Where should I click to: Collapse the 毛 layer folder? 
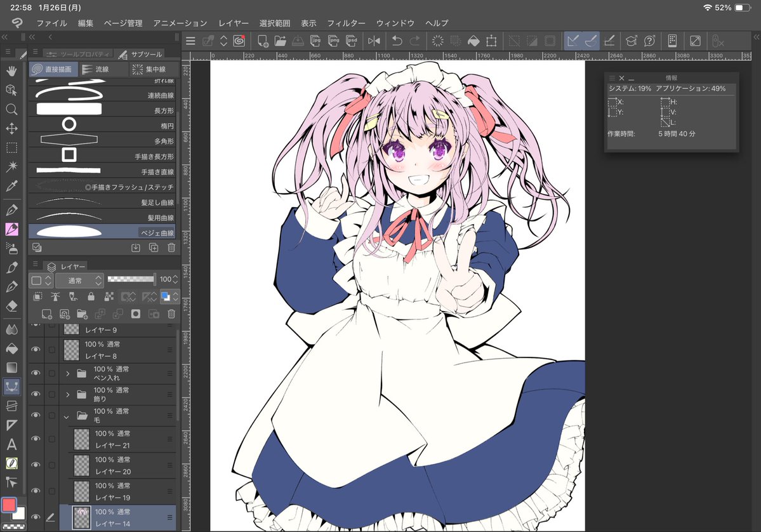[x=67, y=416]
